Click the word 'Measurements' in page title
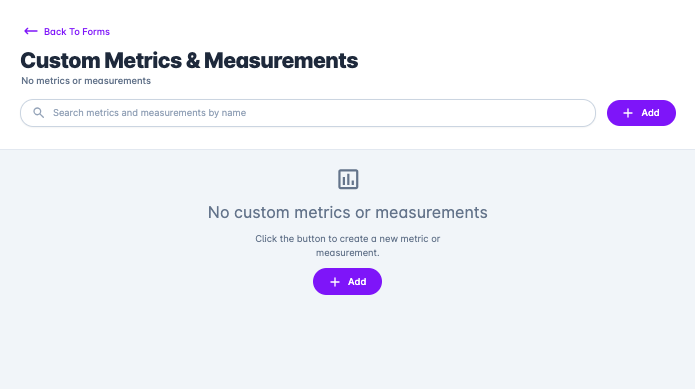Image resolution: width=695 pixels, height=389 pixels. 281,60
